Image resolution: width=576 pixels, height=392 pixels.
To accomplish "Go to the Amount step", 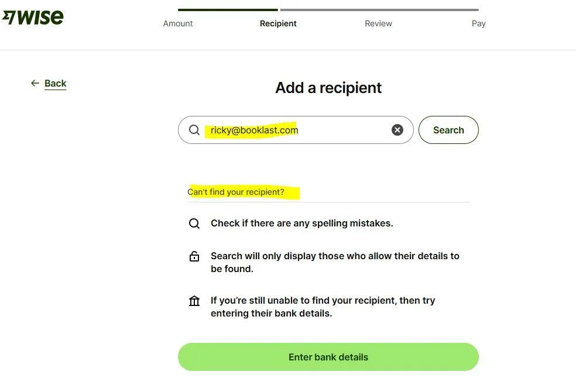I will (178, 23).
